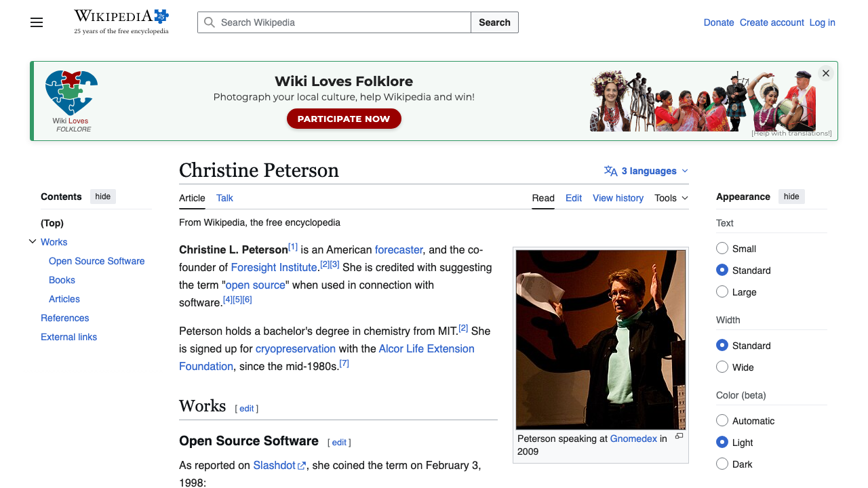Click edit link beside Works heading
Image resolution: width=868 pixels, height=488 pixels.
(247, 408)
